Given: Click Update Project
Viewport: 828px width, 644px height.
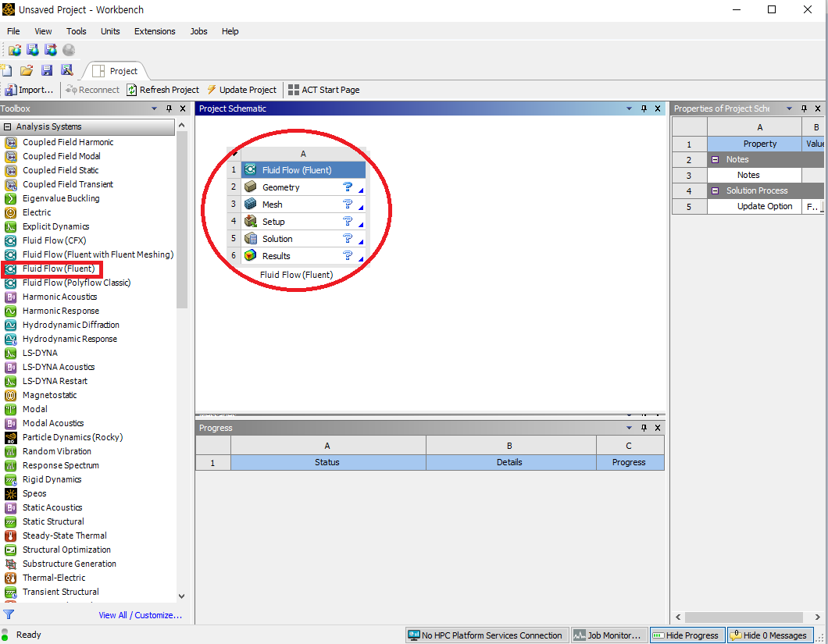Looking at the screenshot, I should coord(241,90).
